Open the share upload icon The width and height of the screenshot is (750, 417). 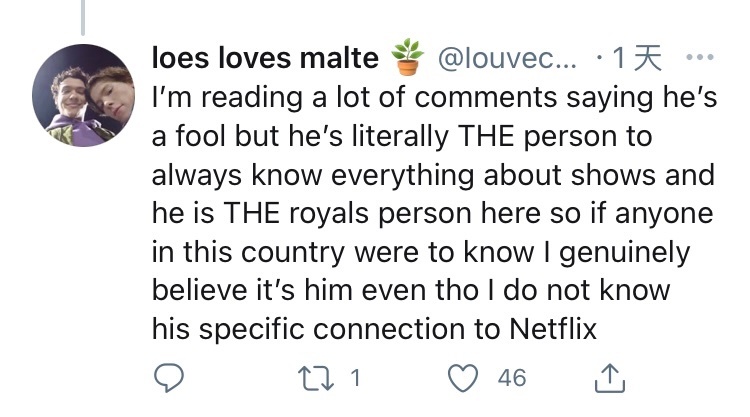610,378
